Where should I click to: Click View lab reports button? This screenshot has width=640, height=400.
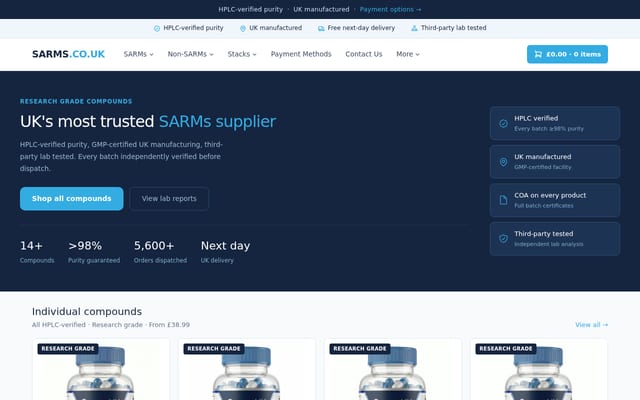(169, 198)
